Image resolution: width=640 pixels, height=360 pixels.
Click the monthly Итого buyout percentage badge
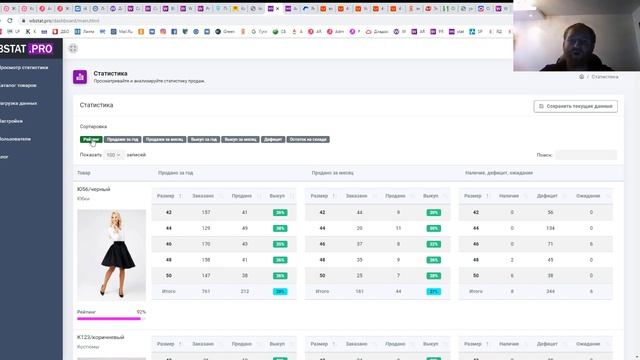coord(433,291)
